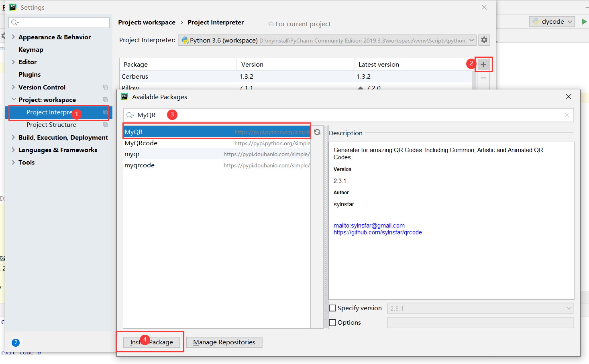Click the copy icon next to Project Structure
Screen dimensions: 589x364
pos(106,125)
